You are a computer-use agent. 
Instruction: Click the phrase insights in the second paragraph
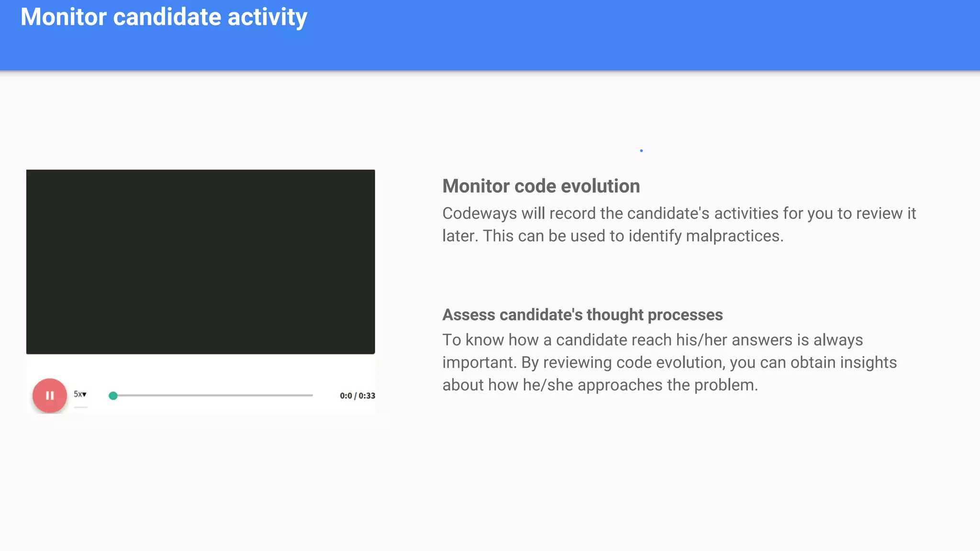click(x=868, y=363)
